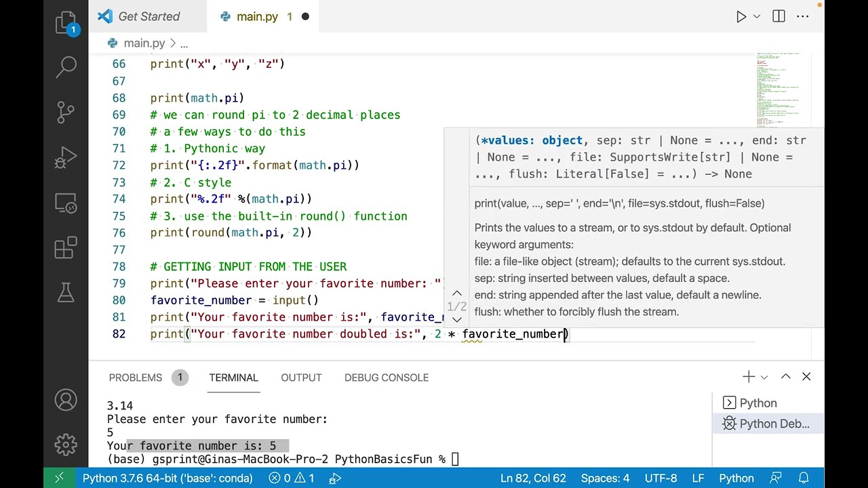This screenshot has width=868, height=488.
Task: Click UTF-8 encoding in status bar
Action: (x=661, y=478)
